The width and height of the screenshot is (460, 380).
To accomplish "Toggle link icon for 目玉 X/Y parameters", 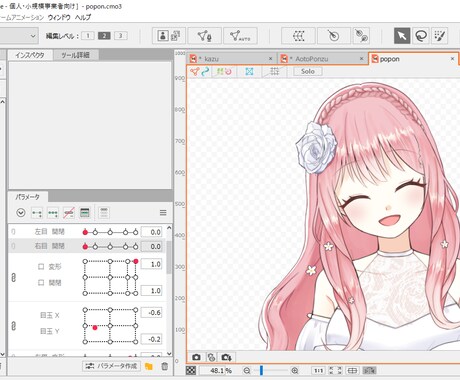I will 14,325.
